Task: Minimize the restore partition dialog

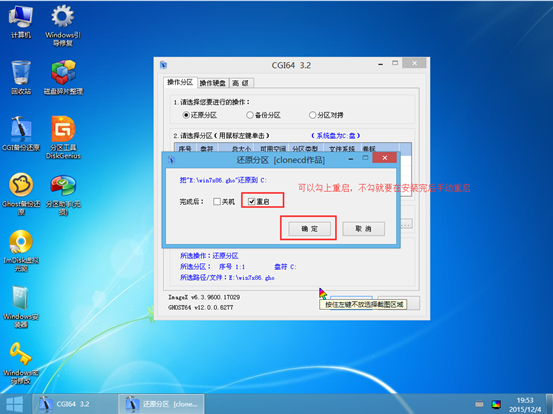Action: point(351,159)
